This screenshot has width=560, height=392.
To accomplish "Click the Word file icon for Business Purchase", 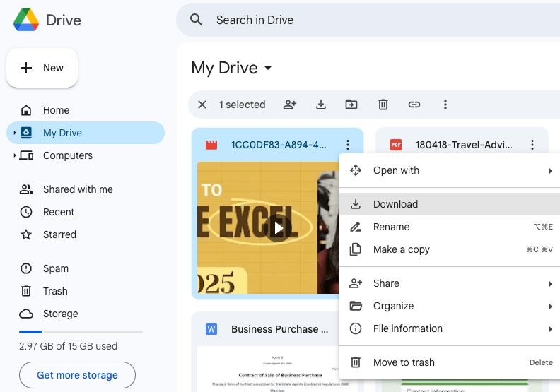I will point(211,329).
